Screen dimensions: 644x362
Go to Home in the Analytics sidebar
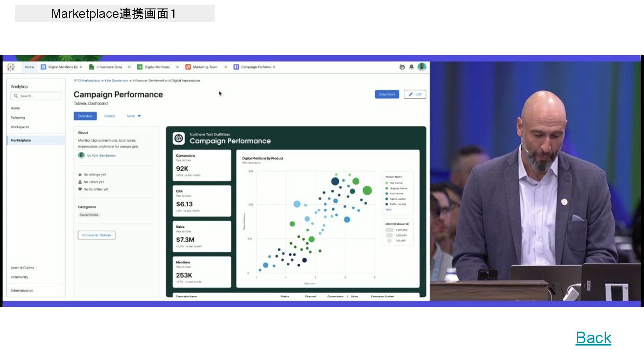15,108
